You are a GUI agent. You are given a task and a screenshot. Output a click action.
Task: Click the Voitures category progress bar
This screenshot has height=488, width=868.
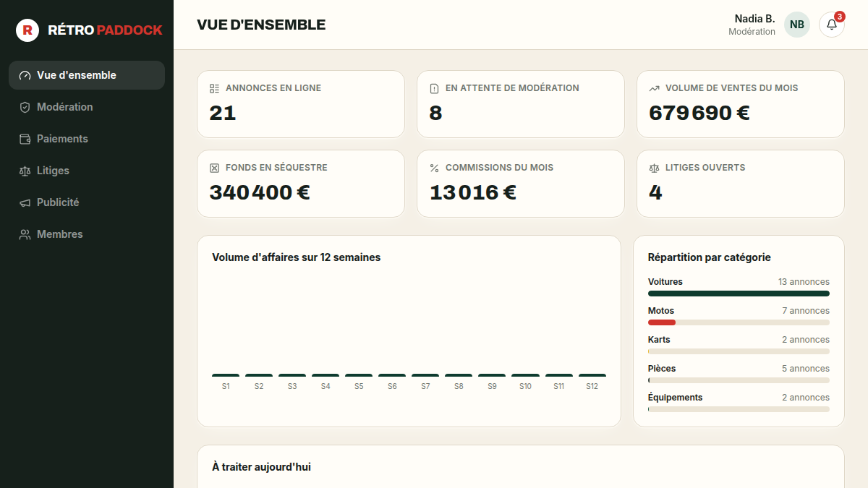point(739,294)
